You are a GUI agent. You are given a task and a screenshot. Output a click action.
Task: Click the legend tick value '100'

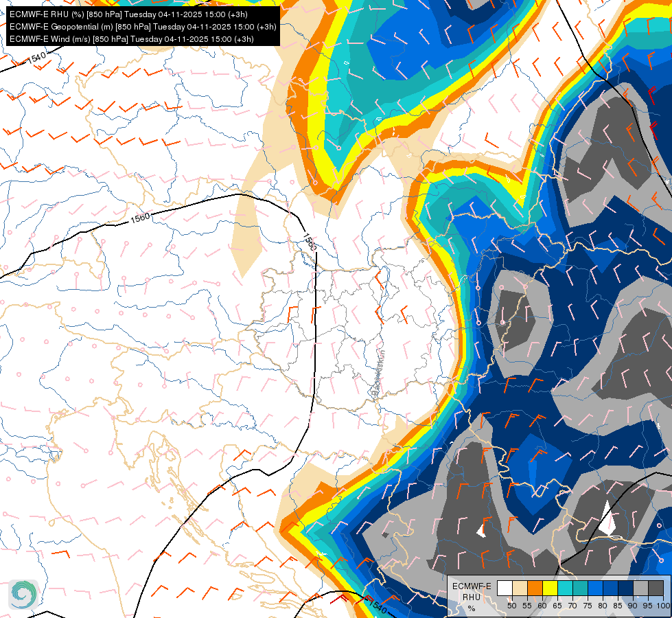[x=663, y=606]
